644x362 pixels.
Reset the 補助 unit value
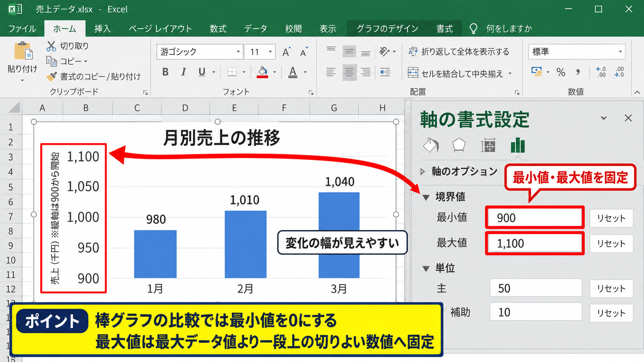(x=611, y=313)
